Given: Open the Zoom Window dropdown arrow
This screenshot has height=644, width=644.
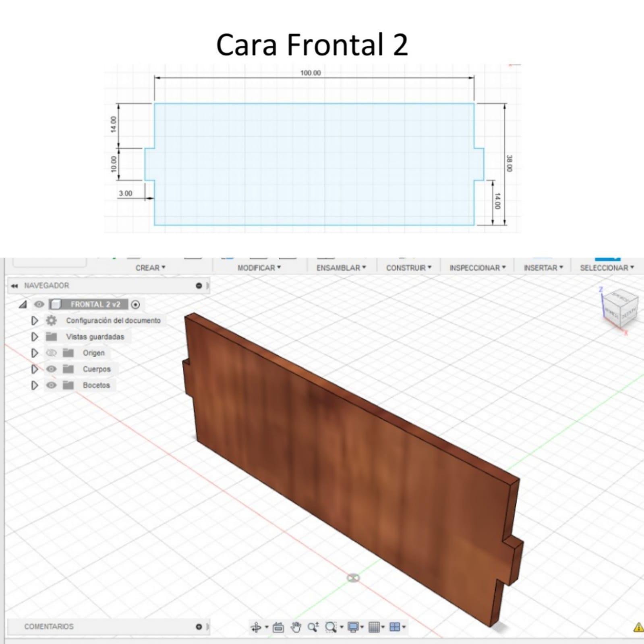Looking at the screenshot, I should 342,627.
